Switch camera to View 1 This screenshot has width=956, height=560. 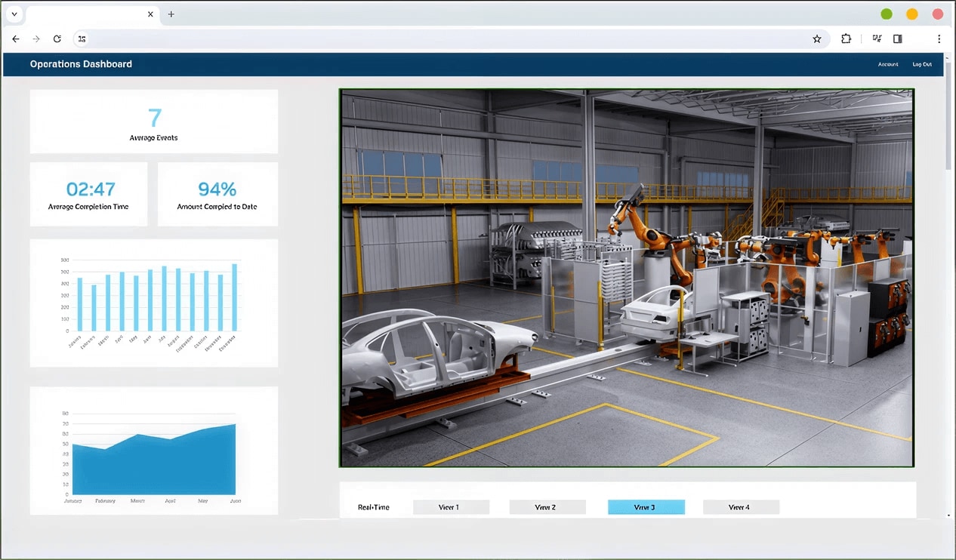(x=451, y=507)
